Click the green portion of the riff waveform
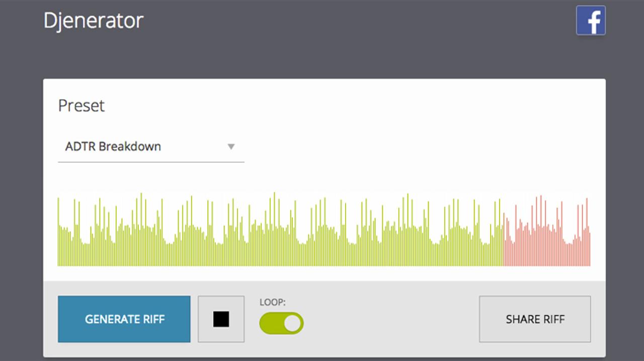The width and height of the screenshot is (644, 361). coord(280,229)
